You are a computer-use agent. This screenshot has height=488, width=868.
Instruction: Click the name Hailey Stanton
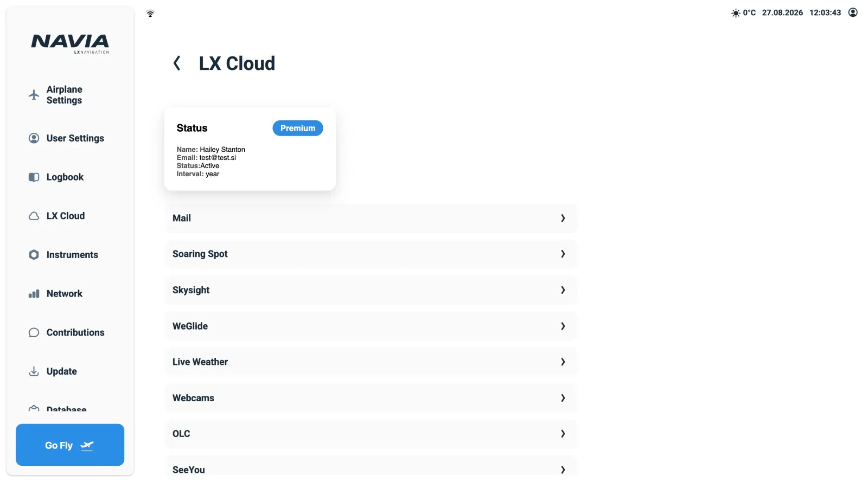pos(222,150)
